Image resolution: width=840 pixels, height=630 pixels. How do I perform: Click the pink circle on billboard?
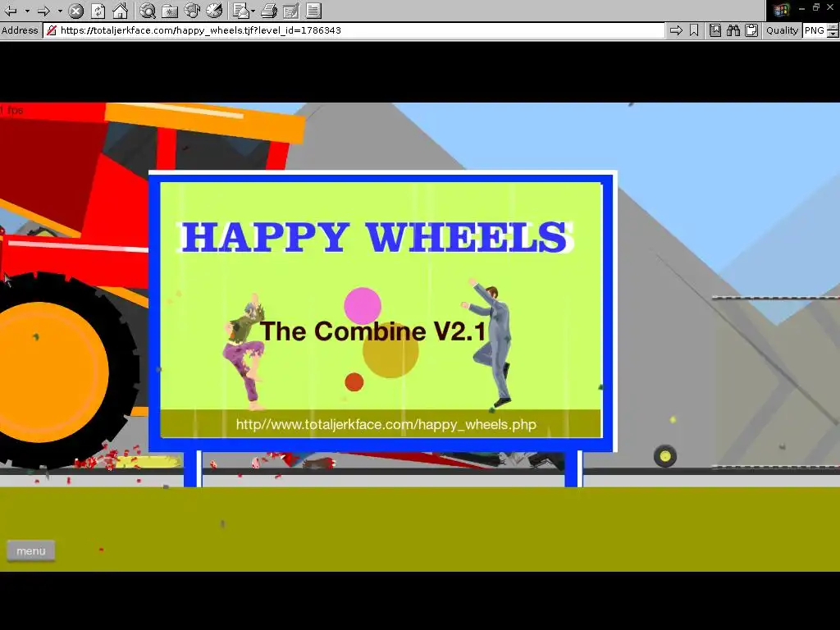coord(363,306)
